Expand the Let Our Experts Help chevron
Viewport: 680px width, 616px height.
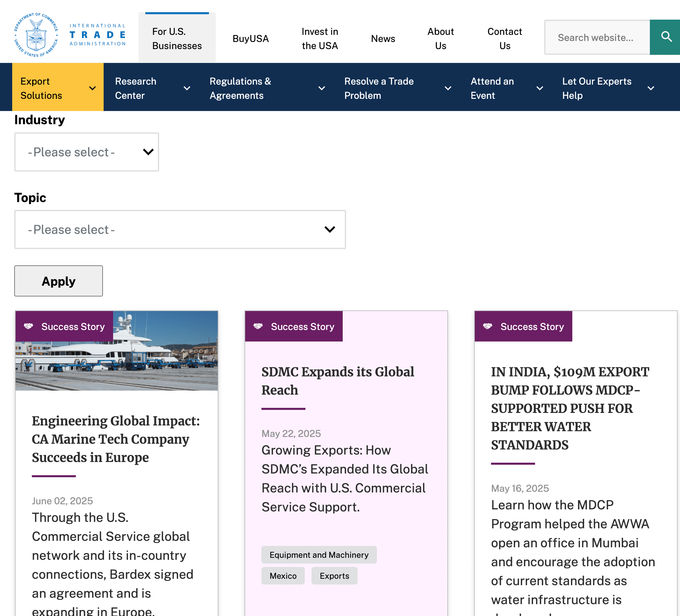651,88
